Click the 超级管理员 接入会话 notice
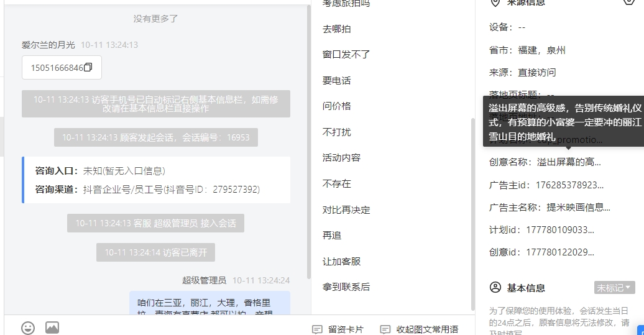 (155, 223)
